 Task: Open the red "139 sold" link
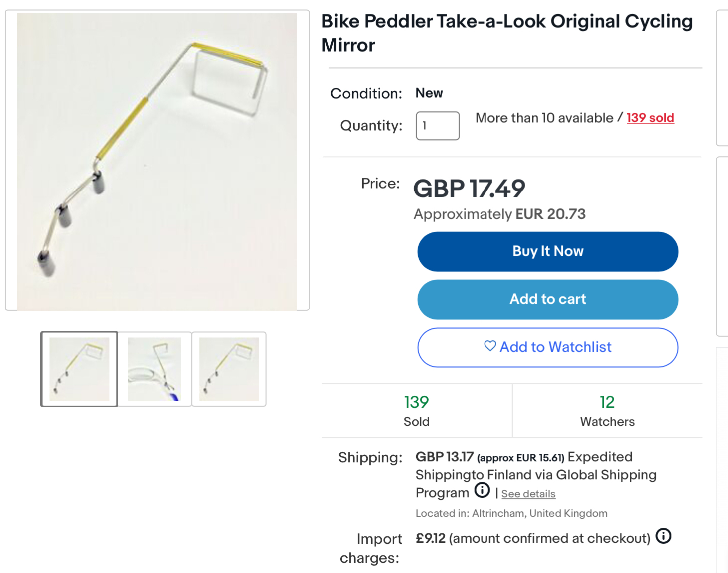click(x=650, y=118)
